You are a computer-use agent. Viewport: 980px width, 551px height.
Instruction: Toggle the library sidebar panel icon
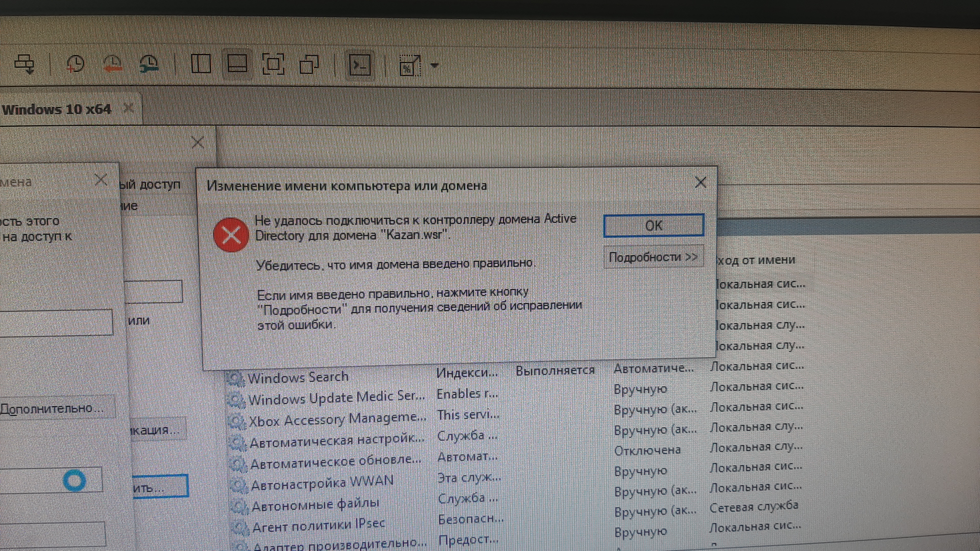point(201,64)
